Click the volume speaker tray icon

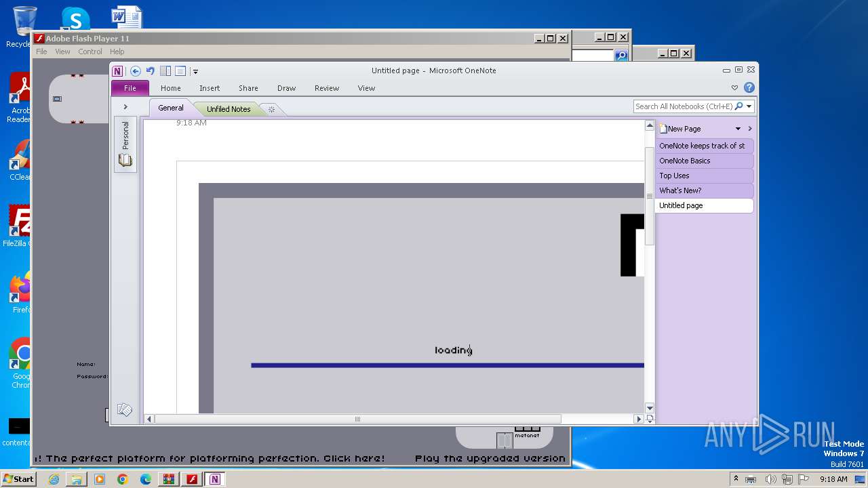point(771,479)
